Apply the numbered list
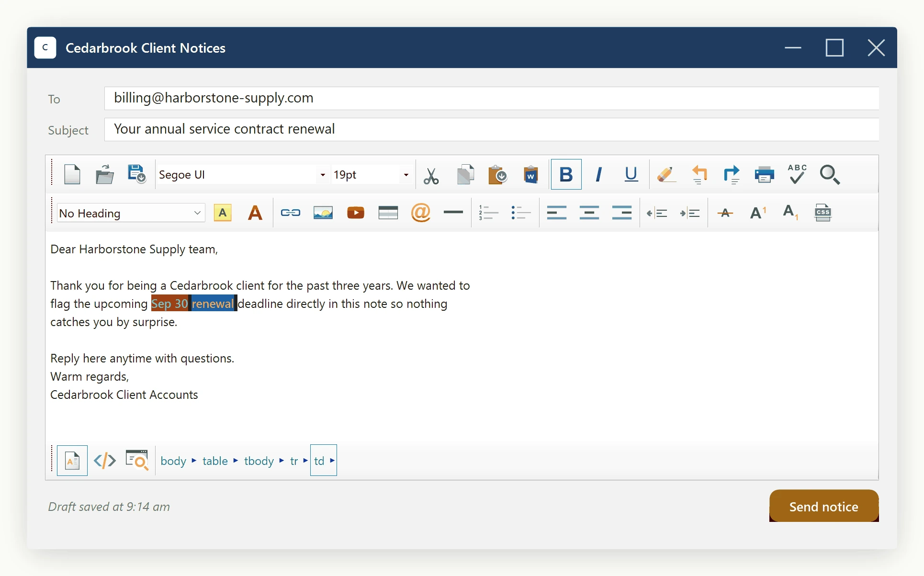 pyautogui.click(x=488, y=213)
